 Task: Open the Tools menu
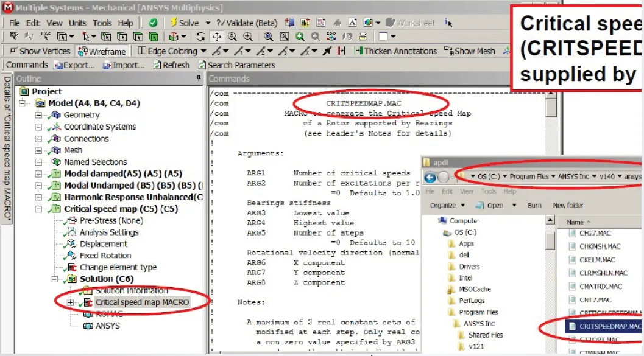point(102,23)
